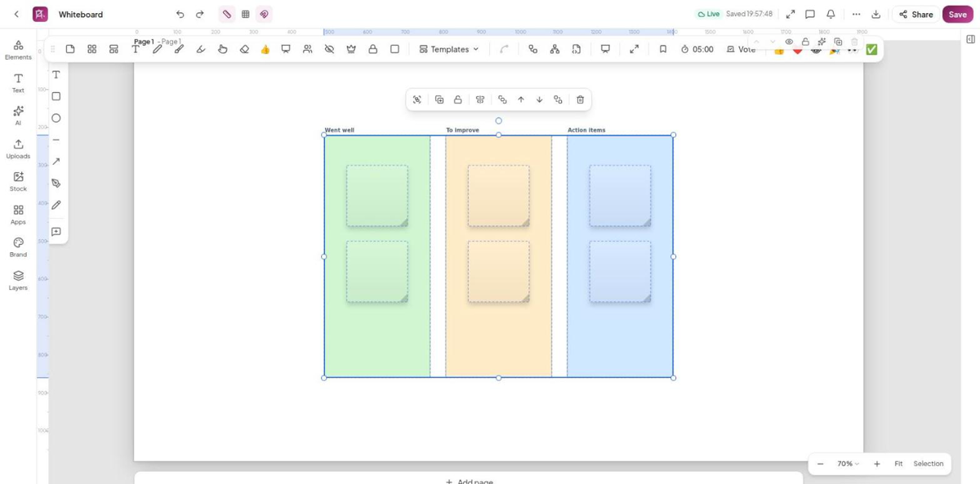Toggle page visibility eye icon
Screen dimensions: 980x484
click(789, 42)
